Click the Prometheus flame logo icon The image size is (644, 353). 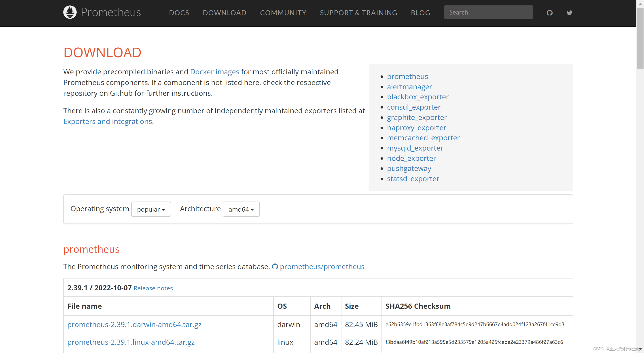click(x=70, y=12)
